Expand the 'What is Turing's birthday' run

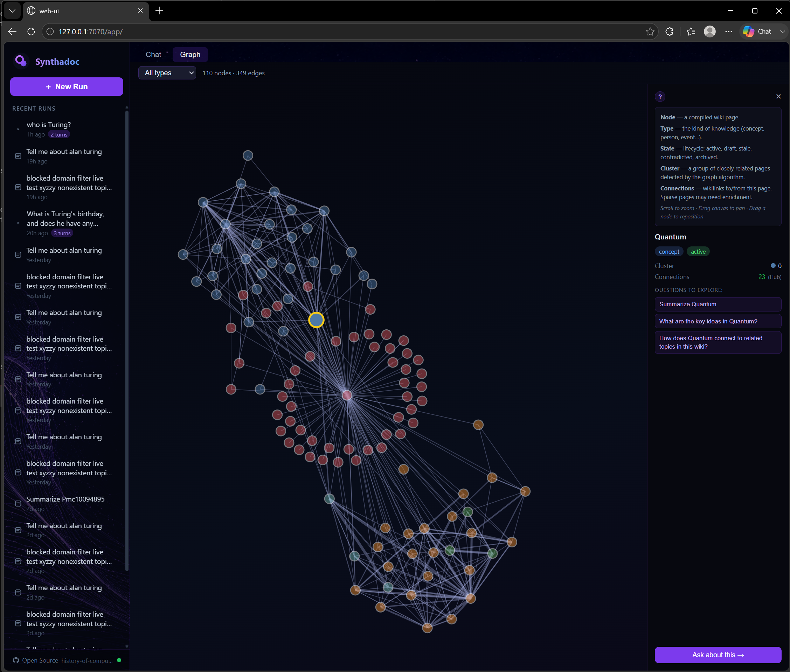[18, 223]
